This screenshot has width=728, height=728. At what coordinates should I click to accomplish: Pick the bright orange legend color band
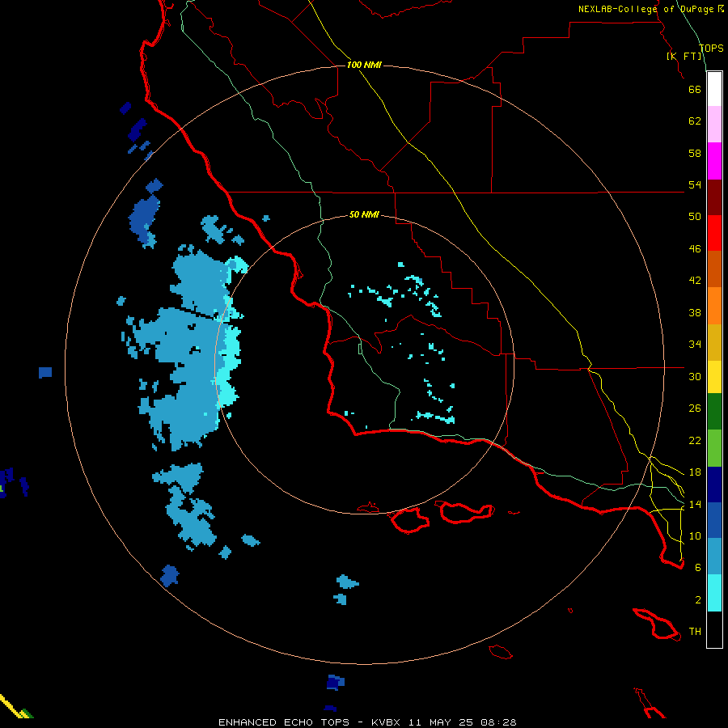click(x=714, y=305)
